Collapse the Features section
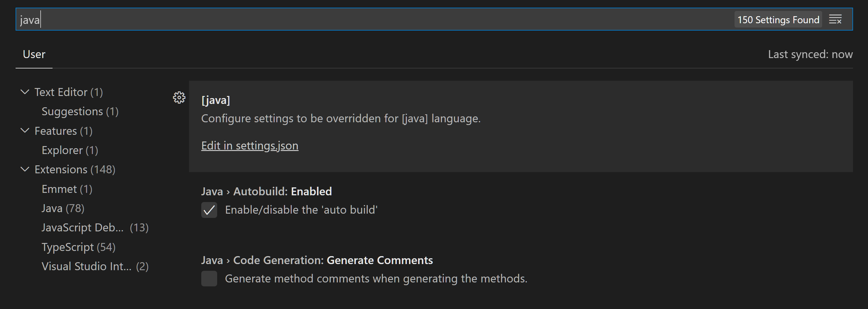The height and width of the screenshot is (309, 868). point(25,131)
